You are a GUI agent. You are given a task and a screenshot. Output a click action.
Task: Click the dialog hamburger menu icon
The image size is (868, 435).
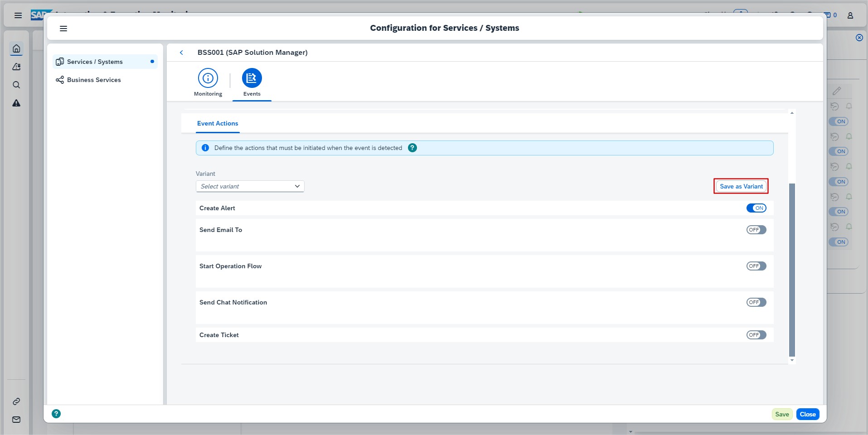click(63, 29)
